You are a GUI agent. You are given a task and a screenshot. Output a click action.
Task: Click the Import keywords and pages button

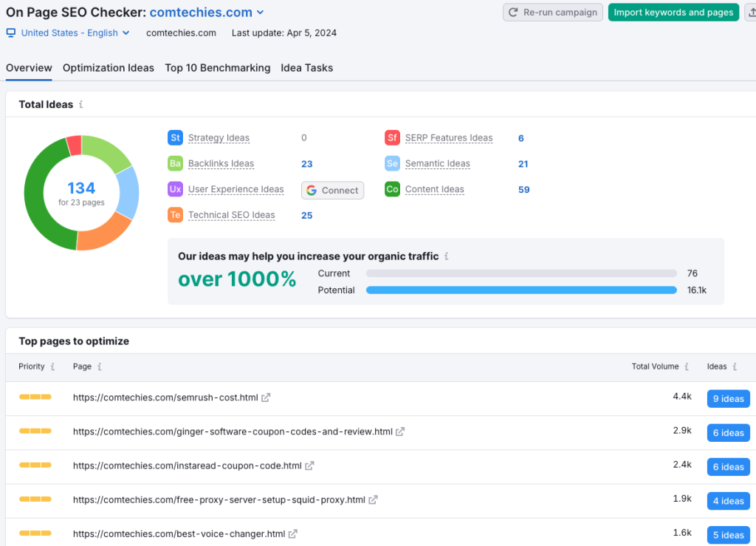click(673, 13)
